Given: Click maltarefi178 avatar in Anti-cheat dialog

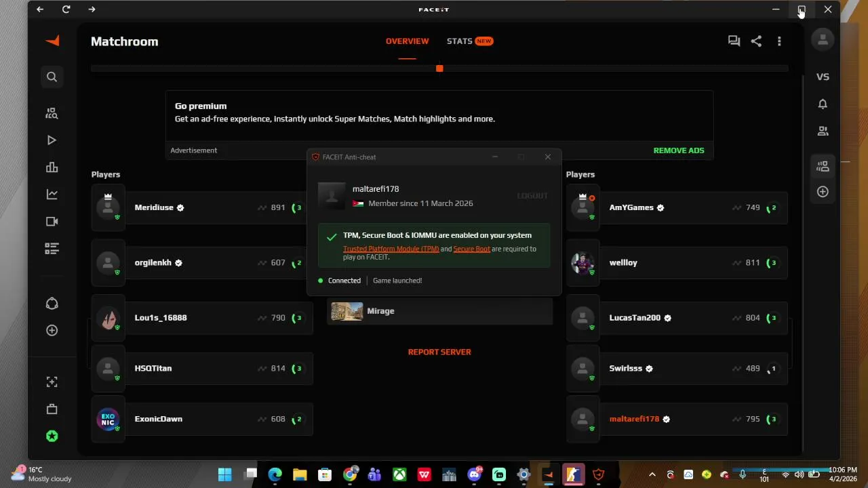Looking at the screenshot, I should point(332,196).
